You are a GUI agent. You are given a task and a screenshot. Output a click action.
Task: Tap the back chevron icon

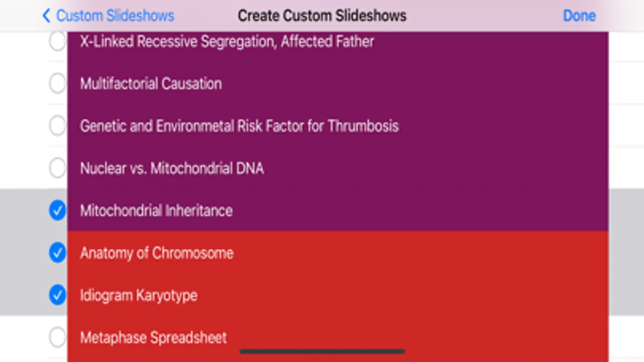[x=46, y=16]
